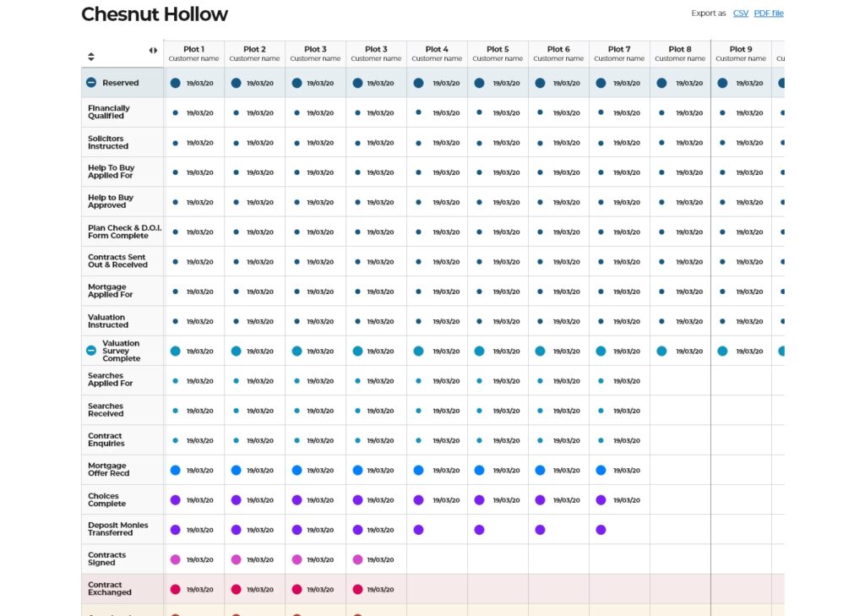The height and width of the screenshot is (616, 865).
Task: Click the Plot 1 Reserved status dot
Action: [175, 83]
